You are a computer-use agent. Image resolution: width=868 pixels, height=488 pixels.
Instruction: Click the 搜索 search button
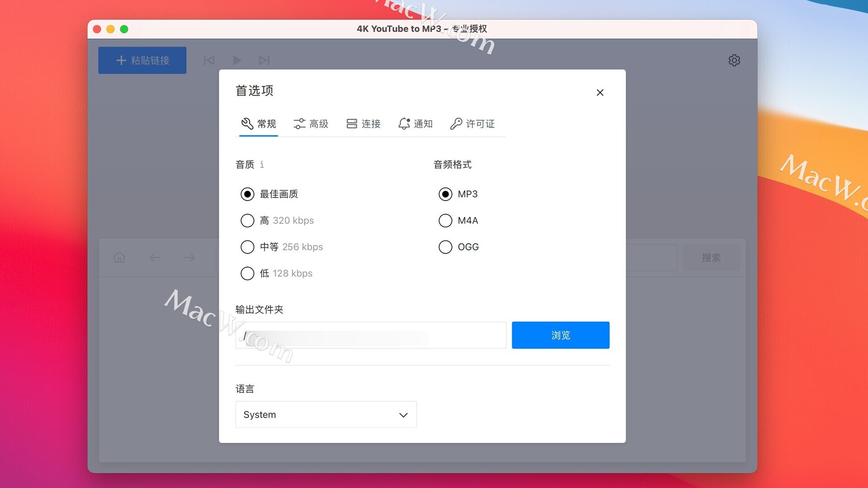[711, 258]
